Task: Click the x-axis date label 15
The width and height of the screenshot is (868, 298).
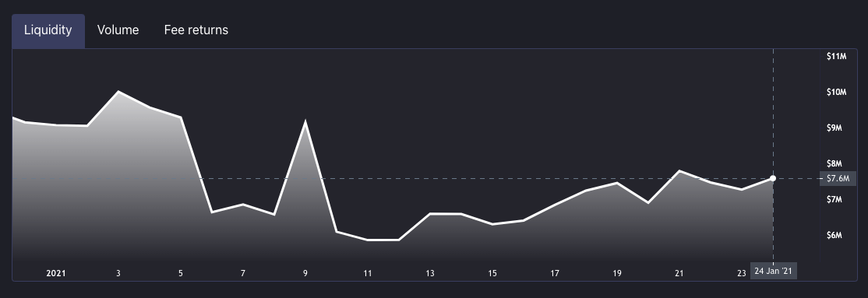Action: tap(492, 274)
